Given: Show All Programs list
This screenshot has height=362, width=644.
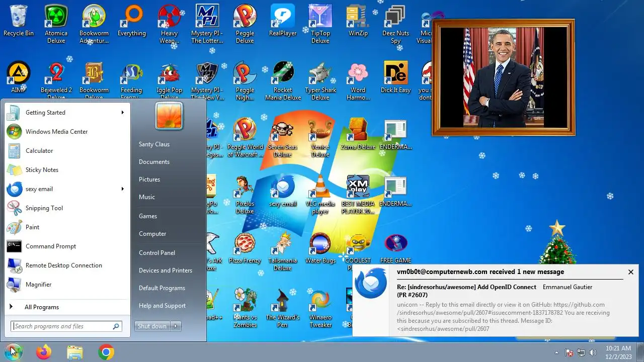Looking at the screenshot, I should click(67, 307).
